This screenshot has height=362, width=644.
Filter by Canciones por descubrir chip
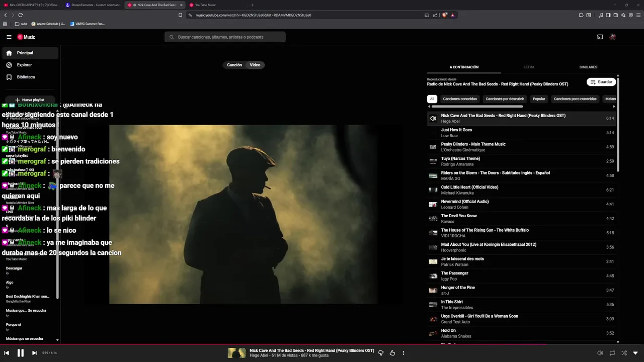tap(505, 99)
